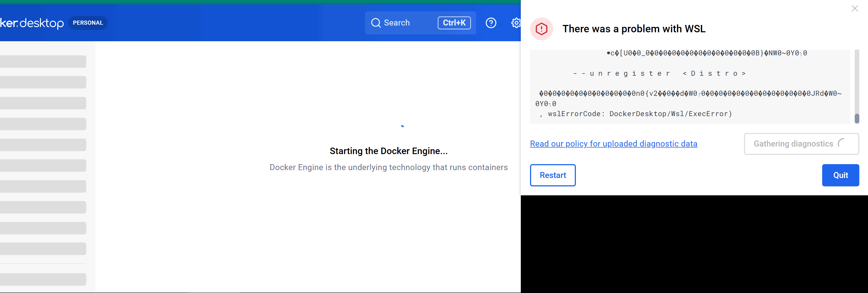
Task: Quit Docker Desktop from the dialog
Action: point(840,175)
